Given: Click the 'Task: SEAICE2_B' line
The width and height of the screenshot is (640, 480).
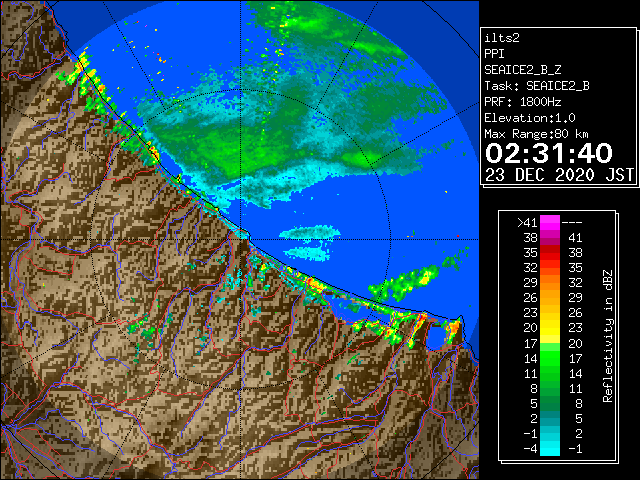Looking at the screenshot, I should click(537, 86).
